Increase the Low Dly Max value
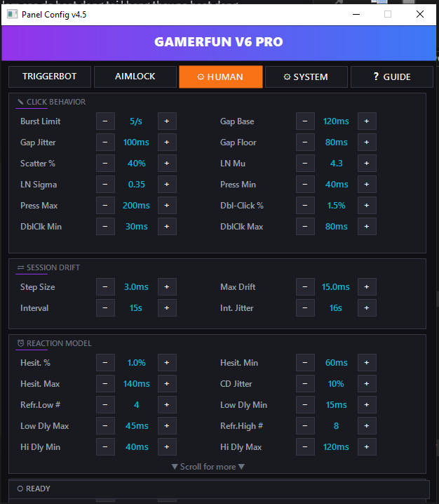This screenshot has width=439, height=504. [167, 426]
